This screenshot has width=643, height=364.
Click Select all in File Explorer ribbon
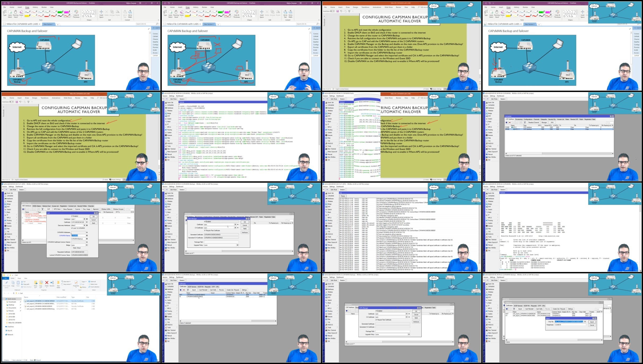(x=93, y=282)
